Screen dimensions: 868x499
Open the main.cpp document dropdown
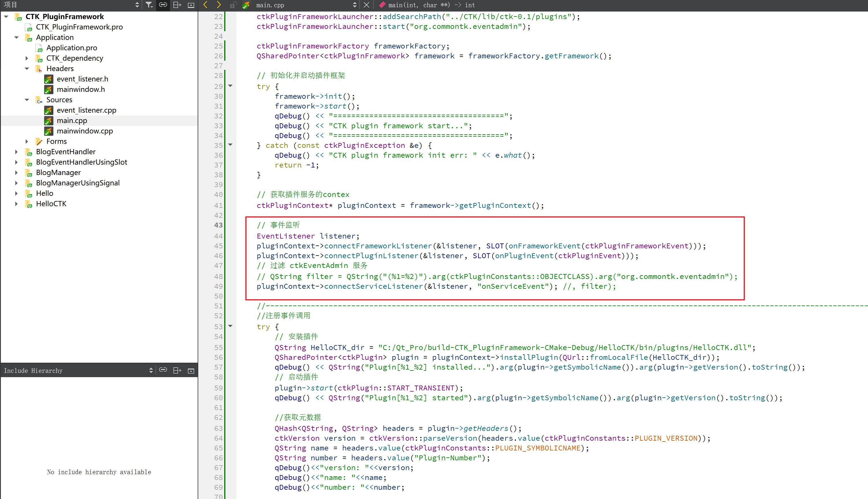pos(354,5)
